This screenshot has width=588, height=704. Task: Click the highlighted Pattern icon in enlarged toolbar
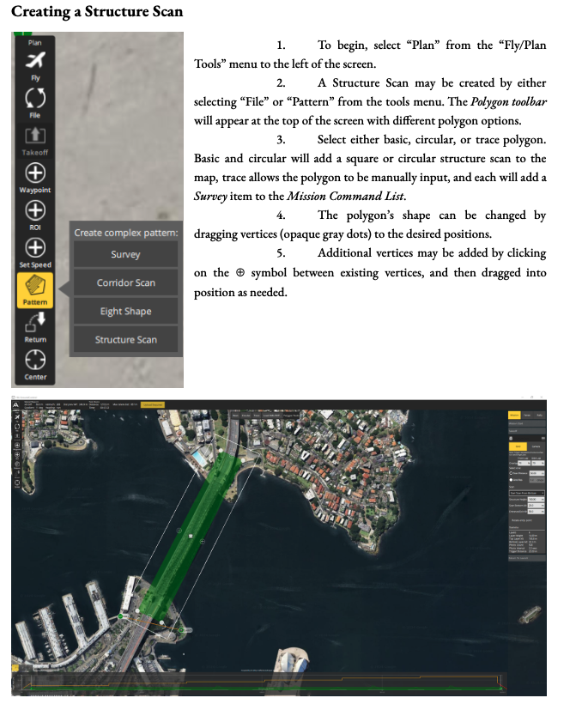[35, 290]
